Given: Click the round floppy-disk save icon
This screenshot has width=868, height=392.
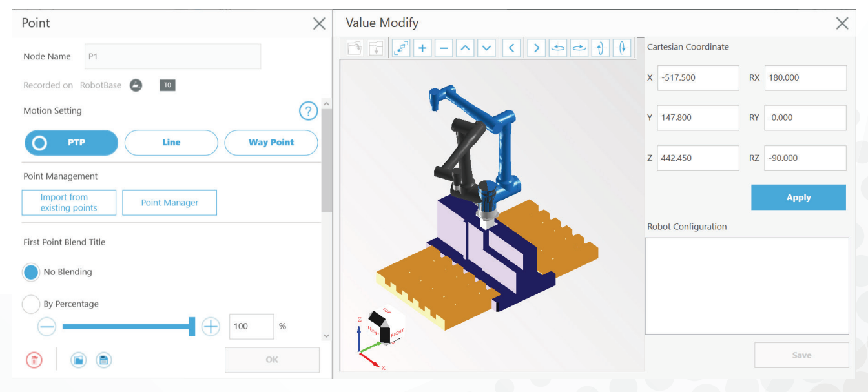Looking at the screenshot, I should [103, 360].
